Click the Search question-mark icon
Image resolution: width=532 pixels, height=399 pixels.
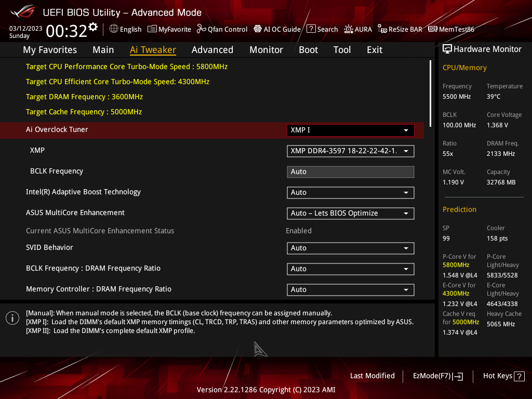311,29
